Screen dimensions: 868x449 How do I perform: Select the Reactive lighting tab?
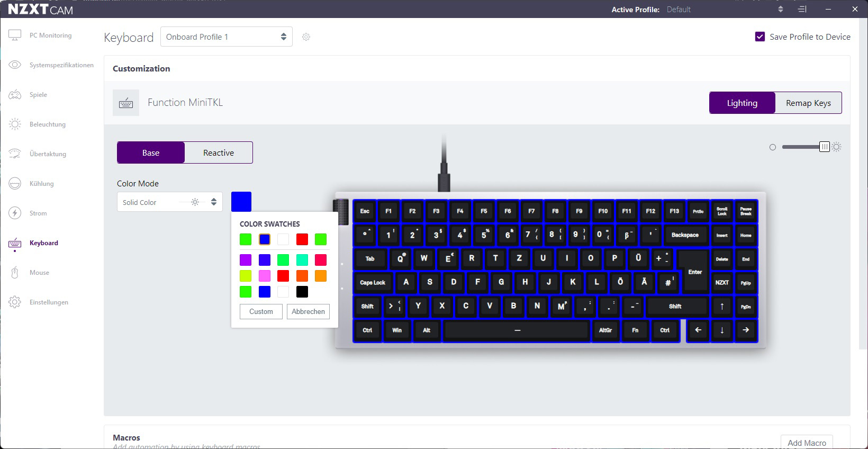pyautogui.click(x=219, y=152)
